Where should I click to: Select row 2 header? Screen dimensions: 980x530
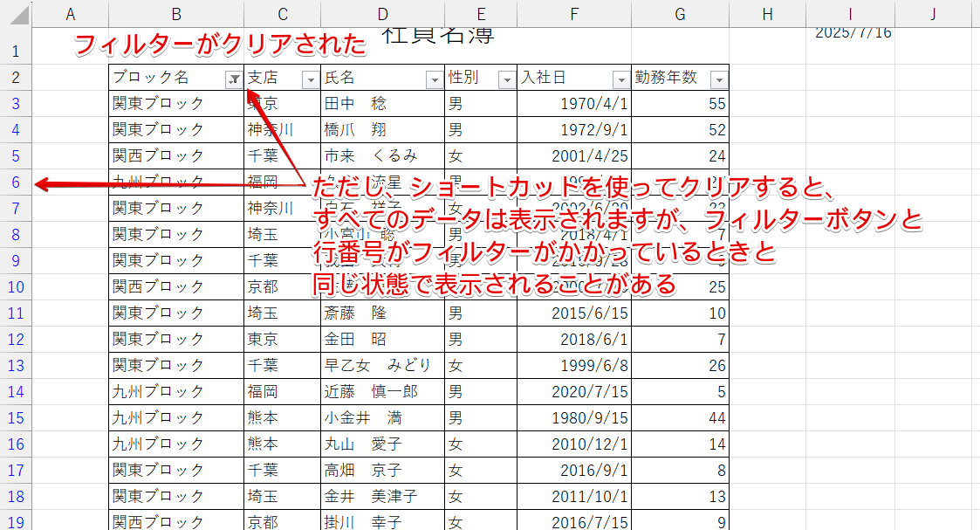pos(16,78)
